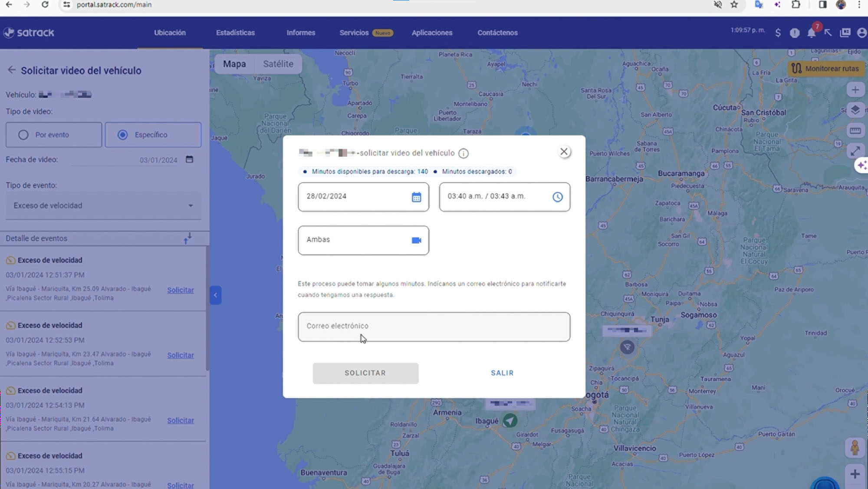Open the browser three-dot menu
The width and height of the screenshot is (868, 489).
click(859, 5)
